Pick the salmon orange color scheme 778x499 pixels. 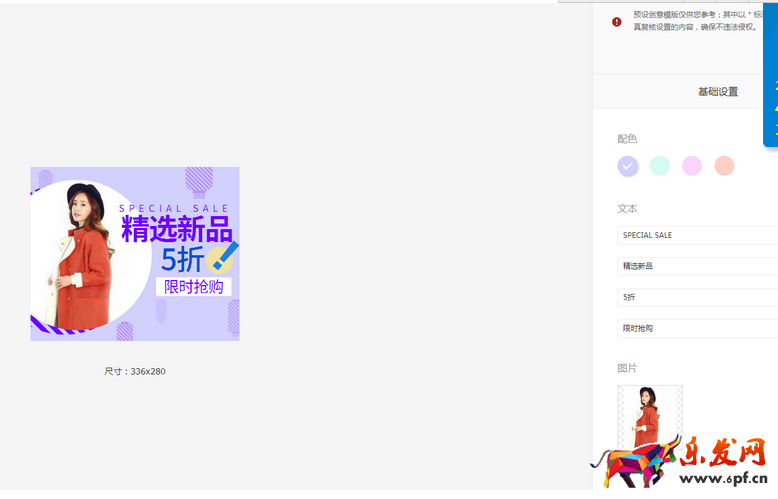point(724,166)
